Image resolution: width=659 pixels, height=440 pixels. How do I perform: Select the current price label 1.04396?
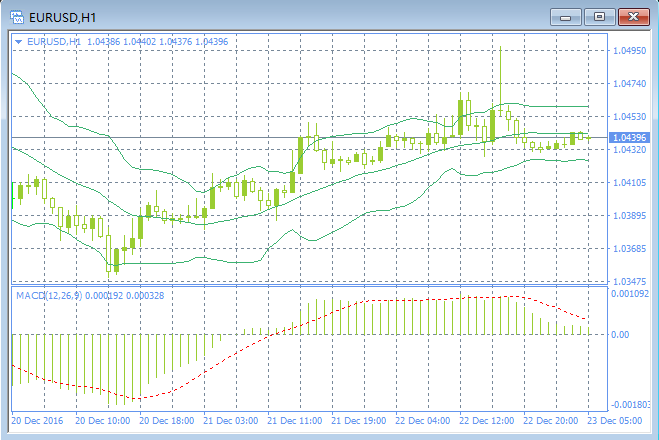pyautogui.click(x=629, y=137)
